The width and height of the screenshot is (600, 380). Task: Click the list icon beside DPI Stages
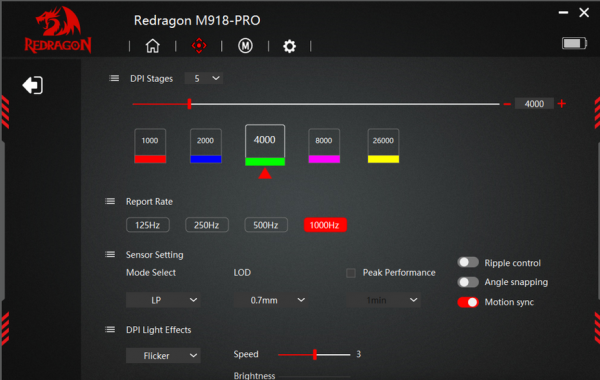pyautogui.click(x=114, y=78)
